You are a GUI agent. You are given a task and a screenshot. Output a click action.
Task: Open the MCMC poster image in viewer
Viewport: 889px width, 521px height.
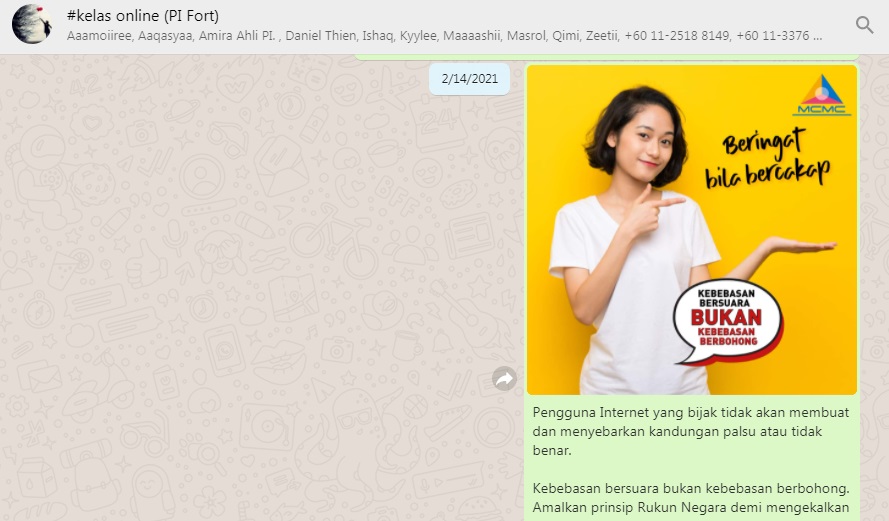tap(692, 230)
